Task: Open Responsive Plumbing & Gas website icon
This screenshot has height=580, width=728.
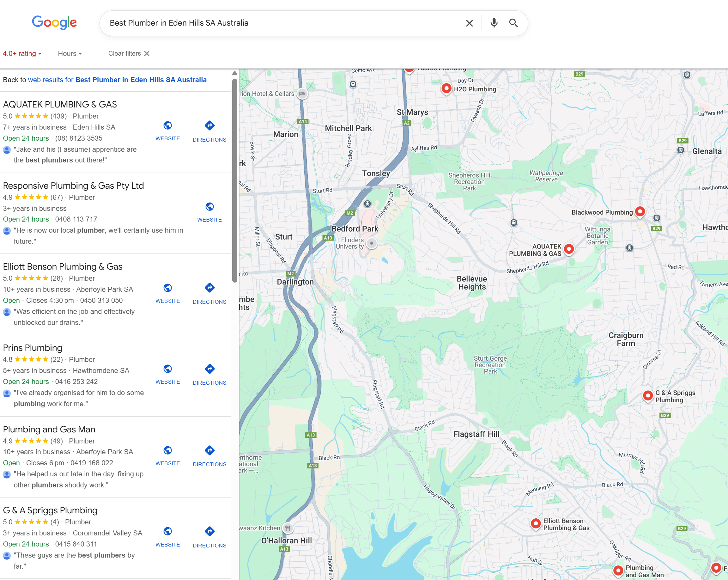Action: coord(209,207)
